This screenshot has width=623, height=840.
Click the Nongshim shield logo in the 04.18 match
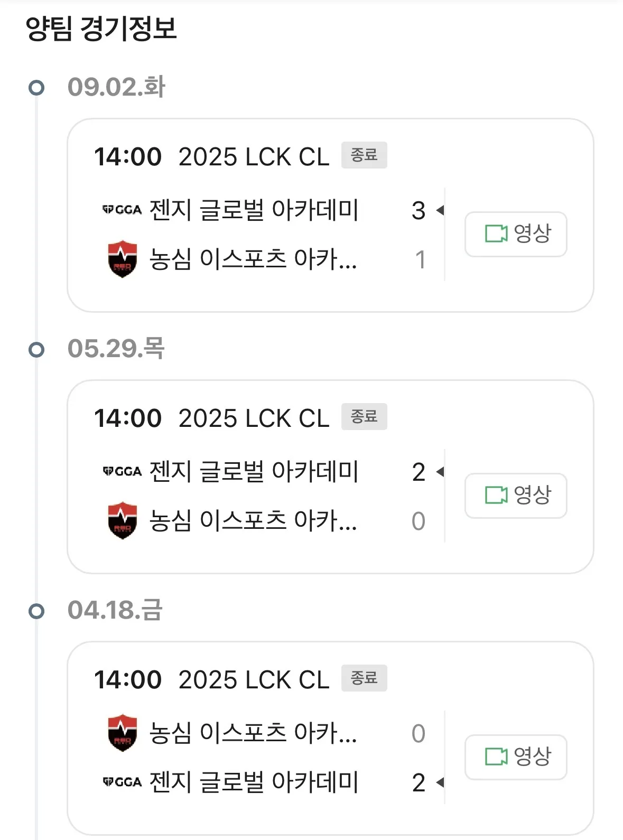coord(122,733)
